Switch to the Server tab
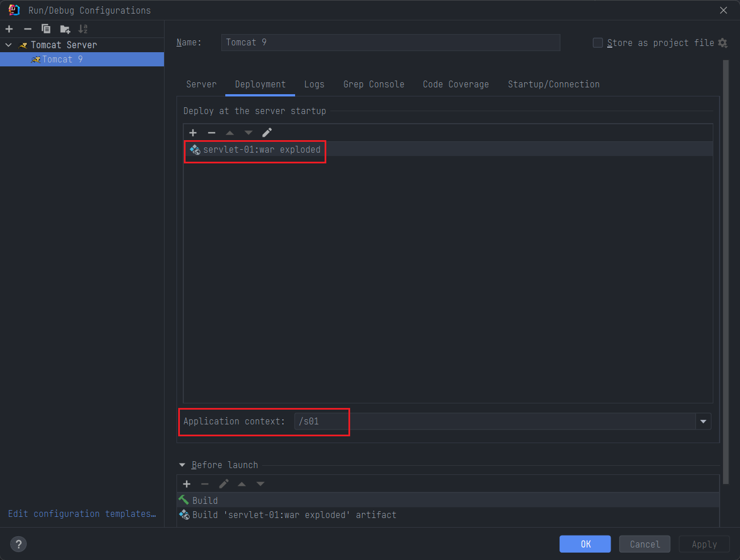 coord(201,84)
